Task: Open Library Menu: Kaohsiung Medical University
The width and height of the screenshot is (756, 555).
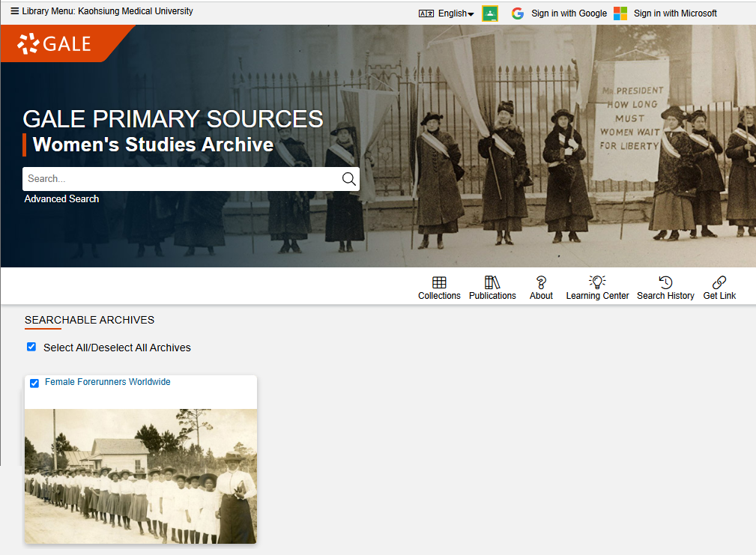Action: pyautogui.click(x=102, y=11)
